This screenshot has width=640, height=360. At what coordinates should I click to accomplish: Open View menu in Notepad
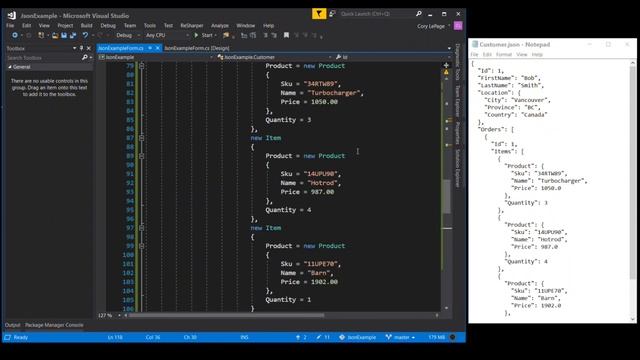tap(521, 54)
